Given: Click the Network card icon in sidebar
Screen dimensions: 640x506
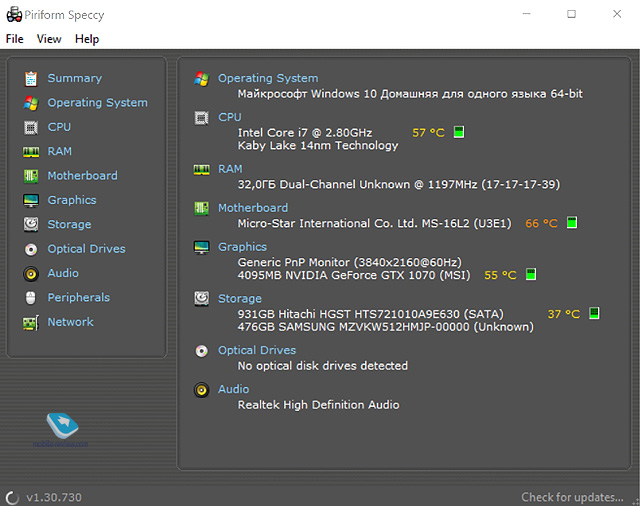Looking at the screenshot, I should click(x=31, y=323).
